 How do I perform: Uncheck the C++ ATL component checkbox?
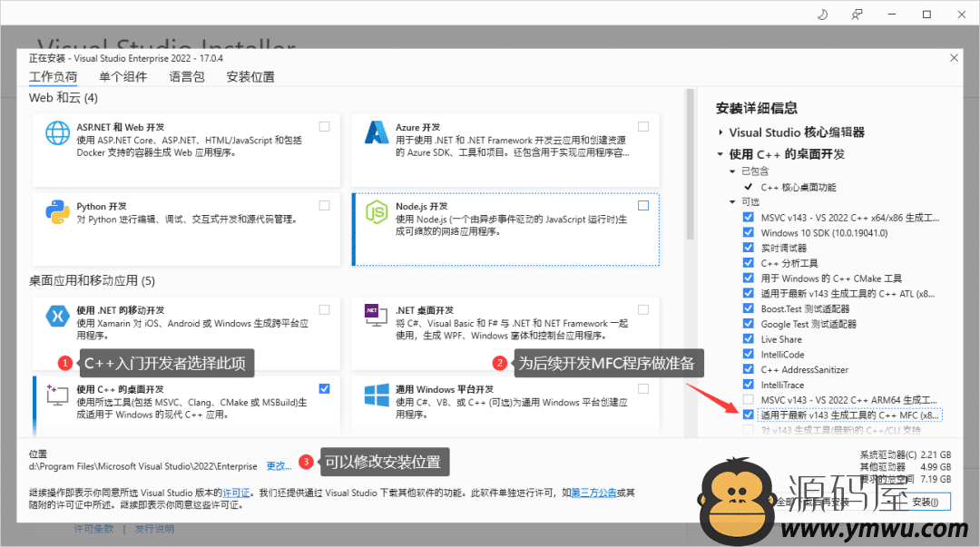[x=748, y=293]
